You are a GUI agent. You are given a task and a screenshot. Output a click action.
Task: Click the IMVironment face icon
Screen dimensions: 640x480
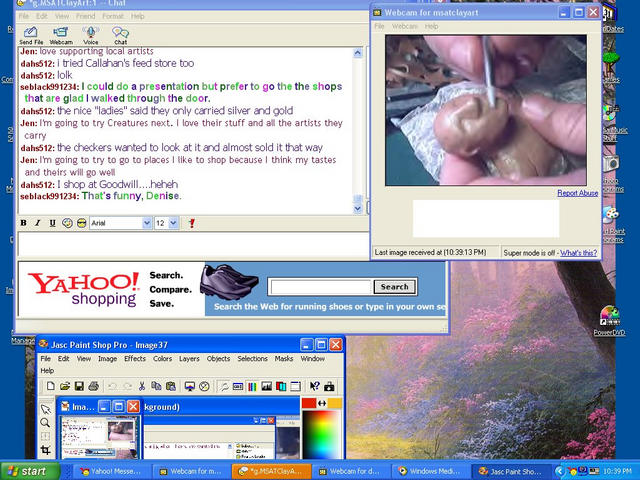82,223
